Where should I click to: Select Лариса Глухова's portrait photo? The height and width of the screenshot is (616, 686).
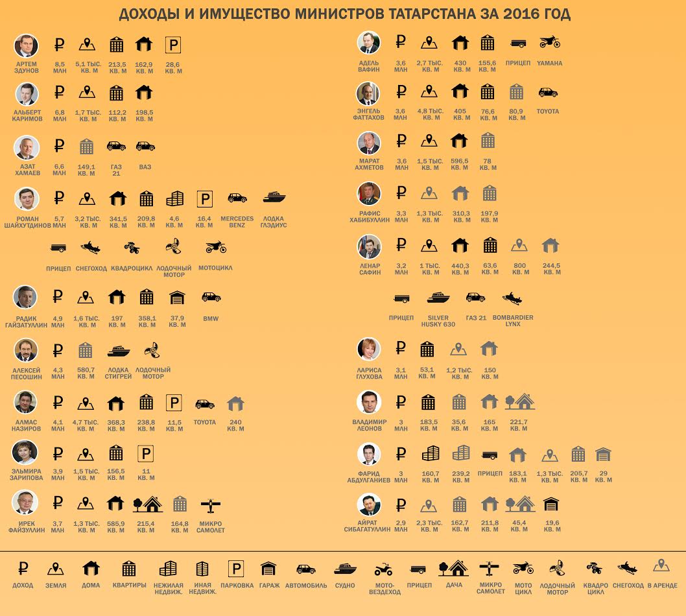369,349
